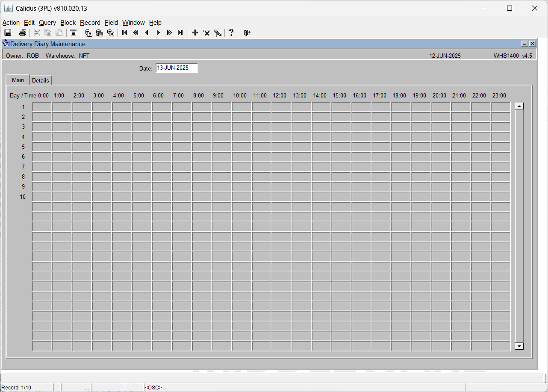Click the Delete Record icon

(x=206, y=33)
